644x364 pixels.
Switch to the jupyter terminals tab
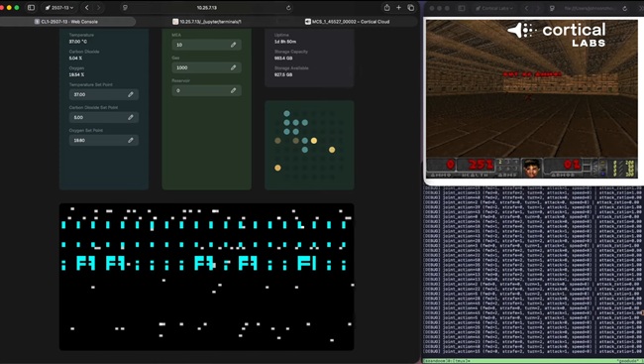pyautogui.click(x=207, y=22)
